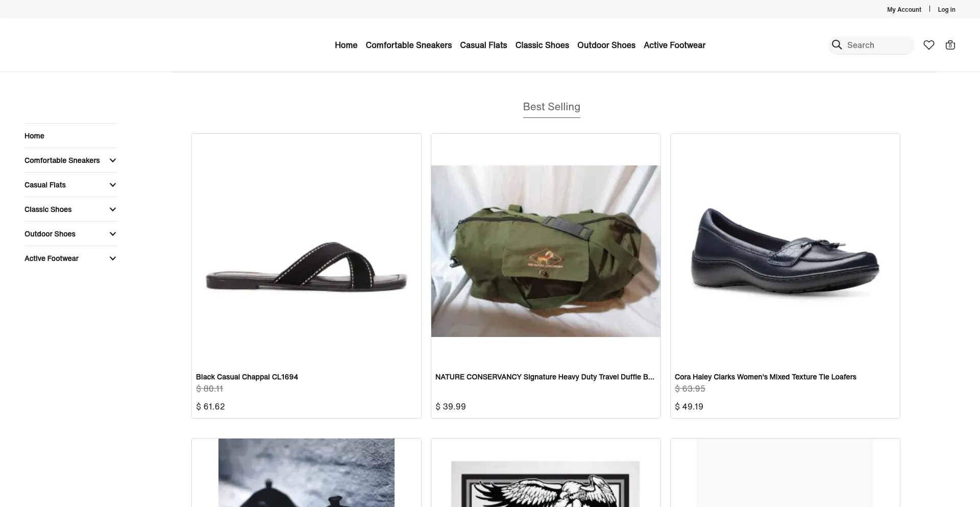Select the Best Selling tab
This screenshot has height=507, width=980.
pyautogui.click(x=551, y=107)
